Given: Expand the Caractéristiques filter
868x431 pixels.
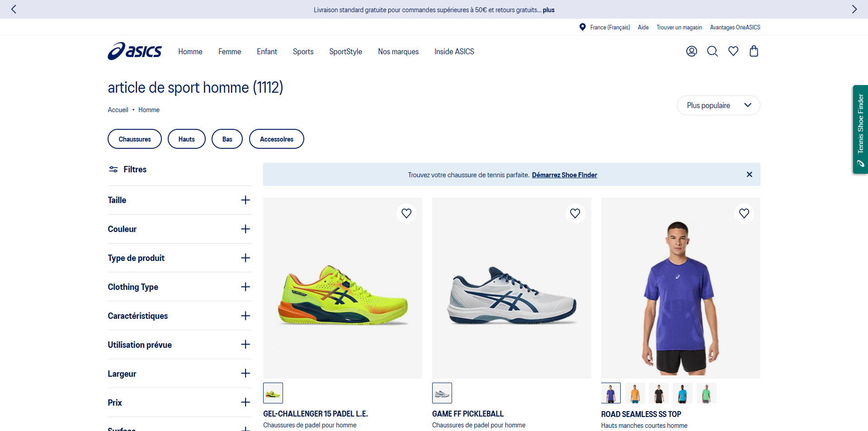Looking at the screenshot, I should click(179, 316).
